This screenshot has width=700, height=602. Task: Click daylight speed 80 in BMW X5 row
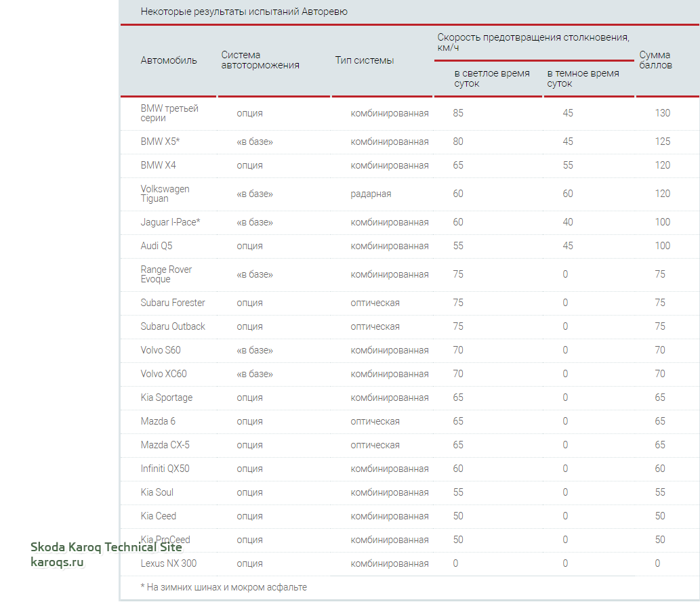[x=458, y=142]
